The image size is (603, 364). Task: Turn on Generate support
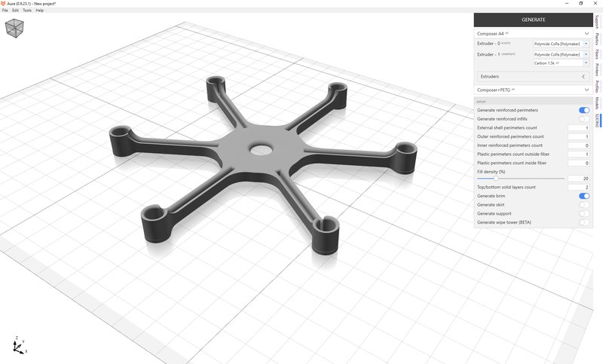[x=583, y=213]
